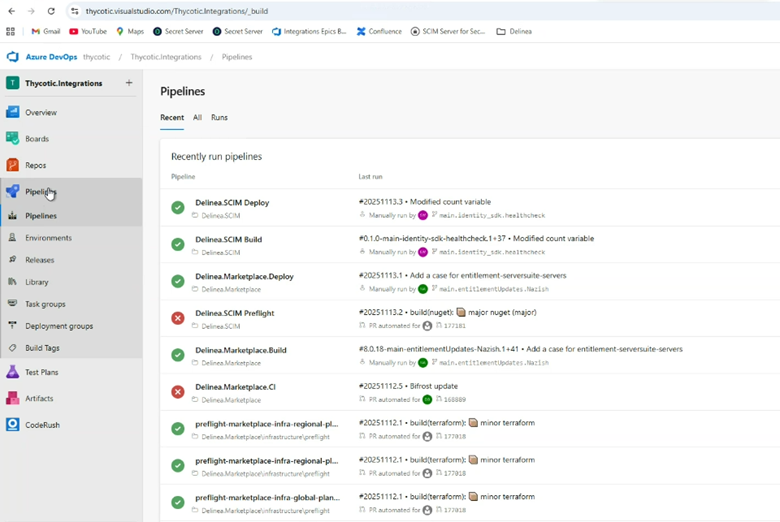Open Repos from the sidebar
The image size is (780, 522).
pyautogui.click(x=13, y=165)
